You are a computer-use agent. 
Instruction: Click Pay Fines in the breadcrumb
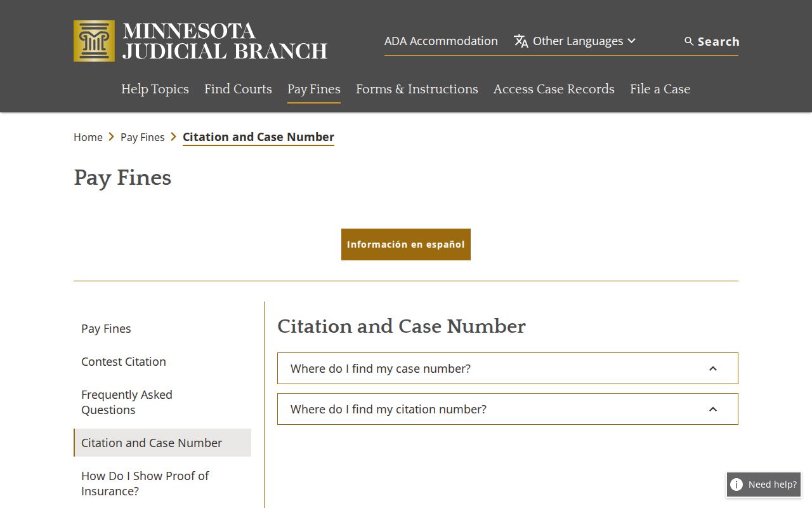(x=143, y=137)
